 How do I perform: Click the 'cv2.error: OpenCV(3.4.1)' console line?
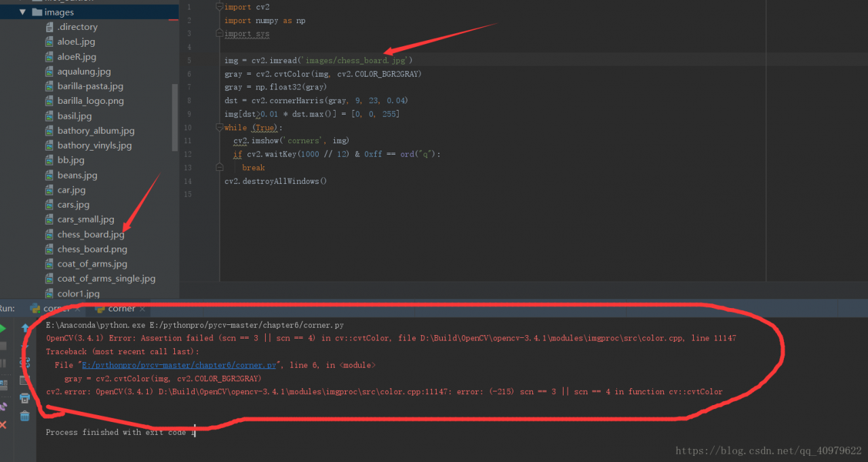click(x=384, y=391)
